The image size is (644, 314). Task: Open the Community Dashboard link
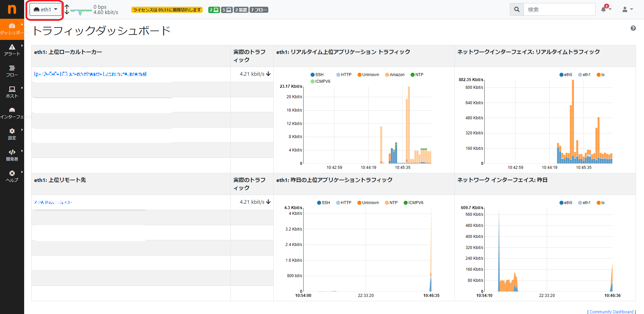[x=611, y=312]
